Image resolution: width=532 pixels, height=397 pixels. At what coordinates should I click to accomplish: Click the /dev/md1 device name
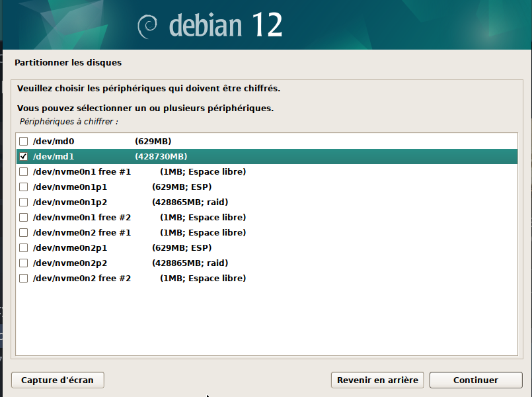(x=54, y=157)
